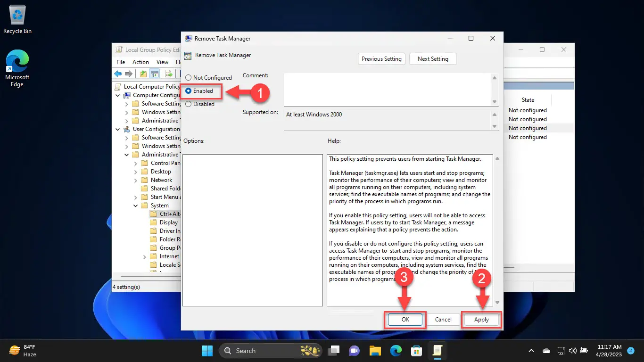Select the Ctrl+Alt+Del Options folder
Image resolution: width=644 pixels, height=362 pixels.
pyautogui.click(x=170, y=214)
